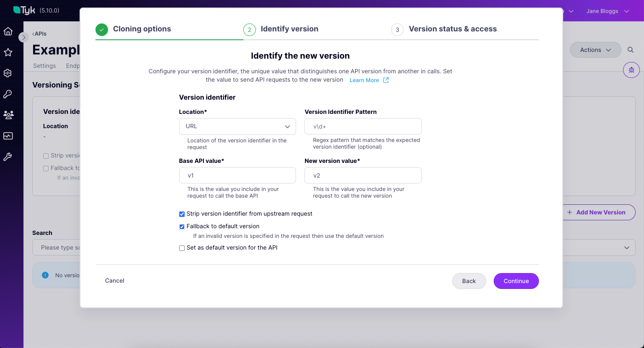Open user management via the people icon
This screenshot has height=348, width=644.
pos(8,115)
